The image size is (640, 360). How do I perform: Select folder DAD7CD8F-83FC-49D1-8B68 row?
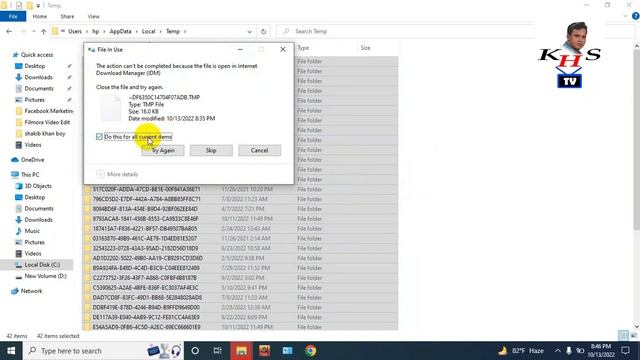[x=240, y=298]
